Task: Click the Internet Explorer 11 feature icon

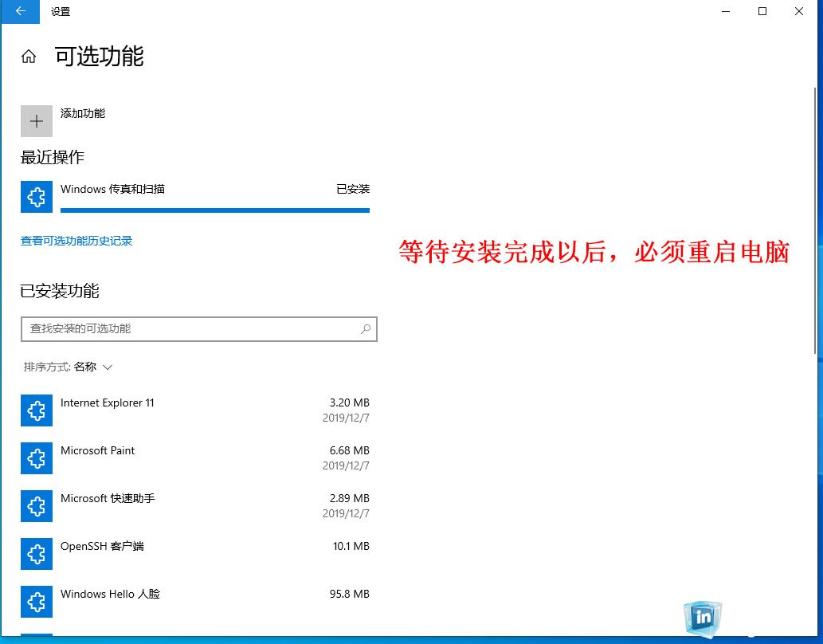Action: tap(36, 410)
